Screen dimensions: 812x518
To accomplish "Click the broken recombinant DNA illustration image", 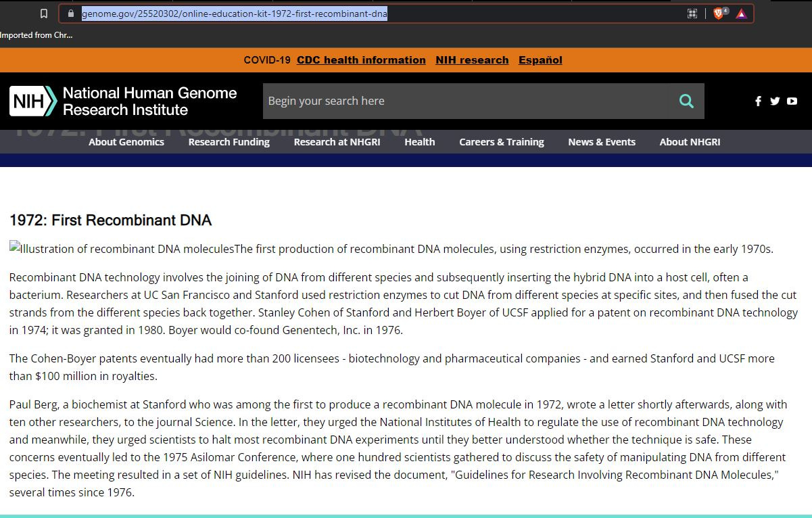I will point(122,249).
